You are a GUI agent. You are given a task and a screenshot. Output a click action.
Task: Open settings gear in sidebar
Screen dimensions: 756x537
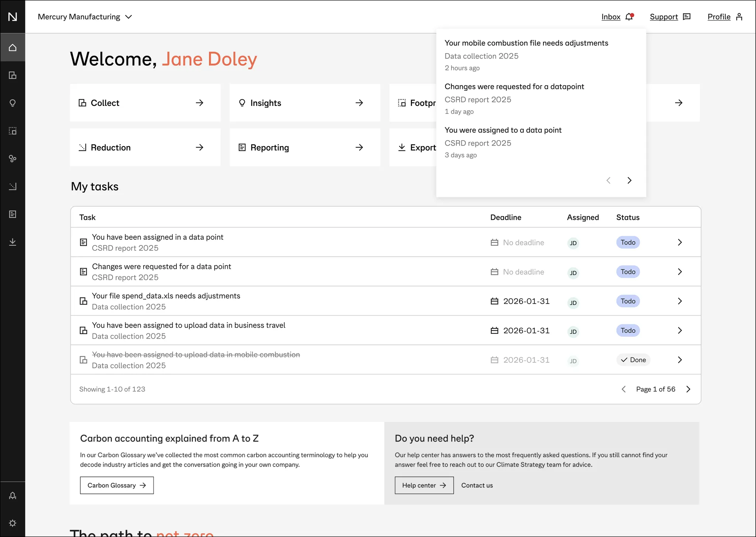tap(13, 523)
